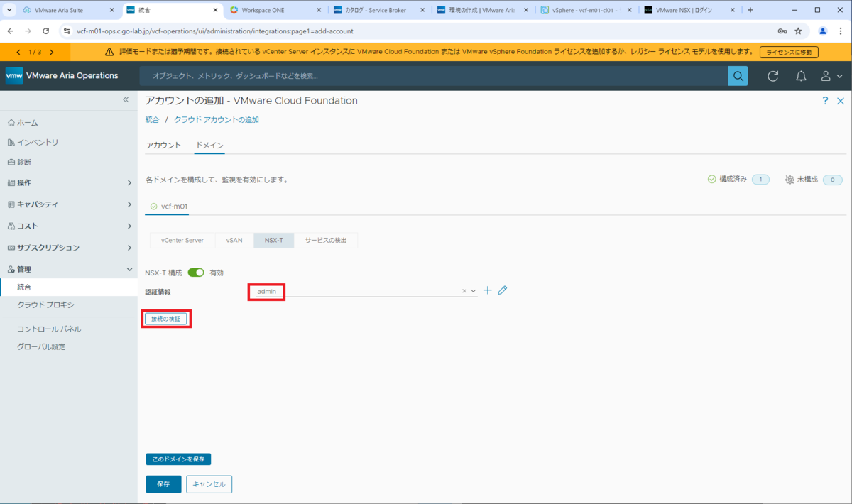Click ライセンスに移動 button in banner
Screen dimensions: 852x504
tap(789, 52)
